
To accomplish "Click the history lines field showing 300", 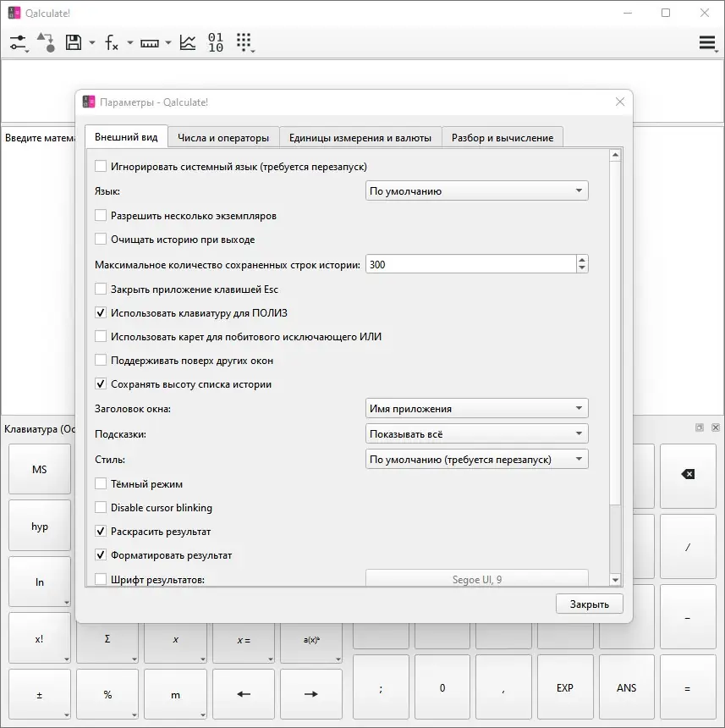I will click(471, 264).
